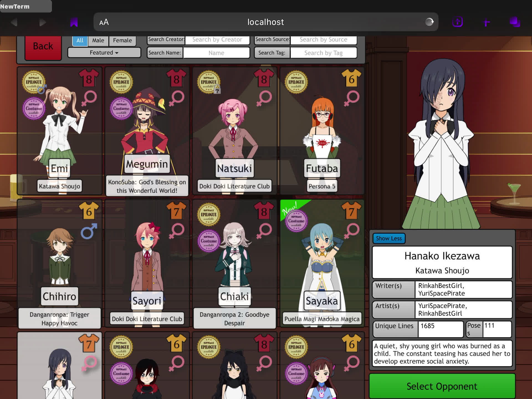Open the browser share icon
The width and height of the screenshot is (532, 399).
pyautogui.click(x=457, y=22)
